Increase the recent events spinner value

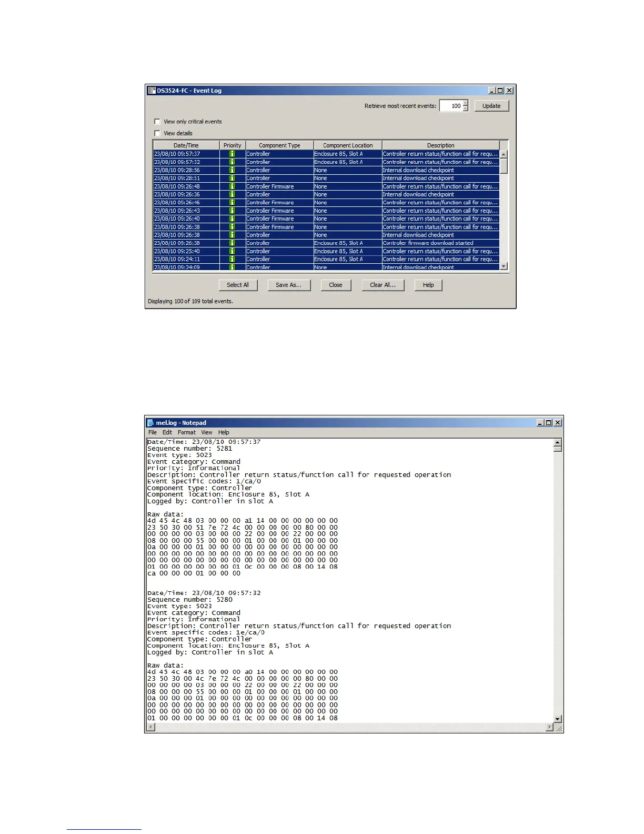pos(465,103)
